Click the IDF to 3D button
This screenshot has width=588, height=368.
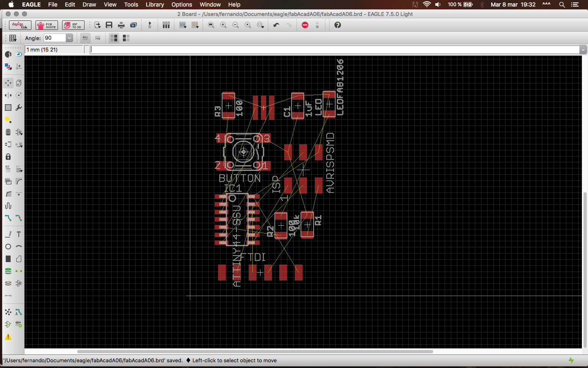(x=73, y=25)
